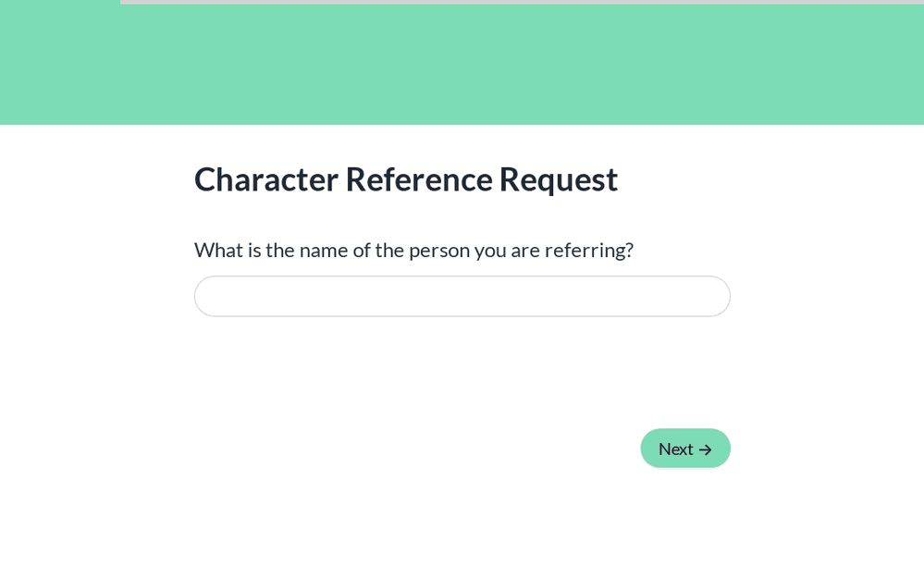The width and height of the screenshot is (924, 578).
Task: Advance the form using Next
Action: tap(684, 449)
